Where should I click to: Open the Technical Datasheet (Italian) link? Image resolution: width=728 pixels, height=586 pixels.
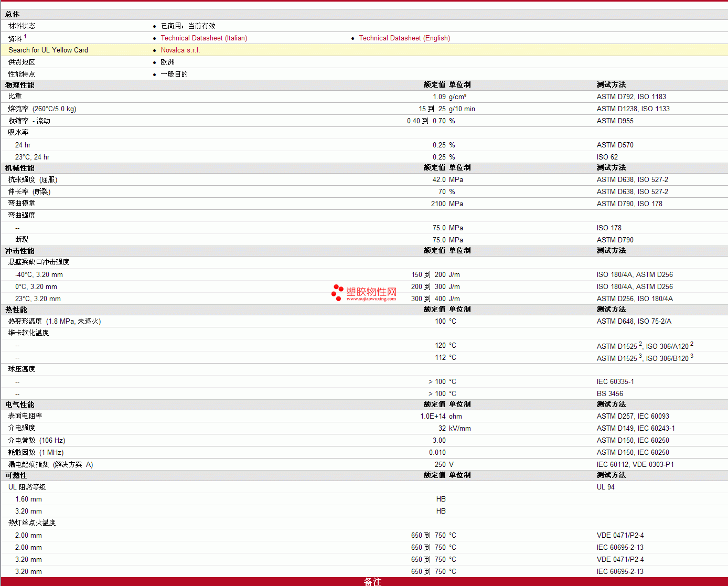(204, 38)
